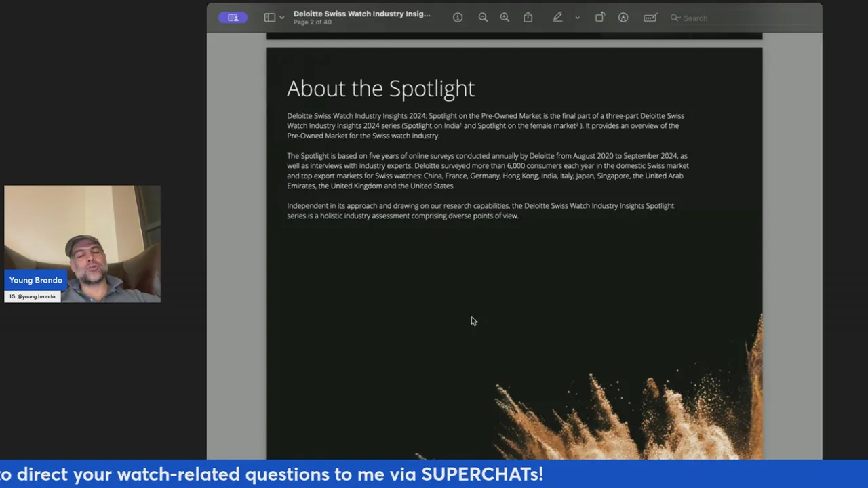Image resolution: width=868 pixels, height=488 pixels.
Task: Show the document inspector info
Action: click(x=458, y=18)
